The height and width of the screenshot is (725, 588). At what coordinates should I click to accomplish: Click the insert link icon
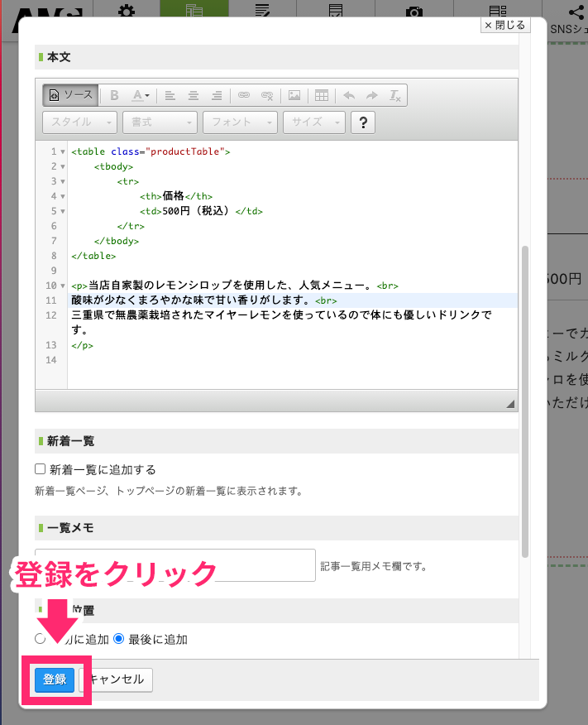[244, 95]
